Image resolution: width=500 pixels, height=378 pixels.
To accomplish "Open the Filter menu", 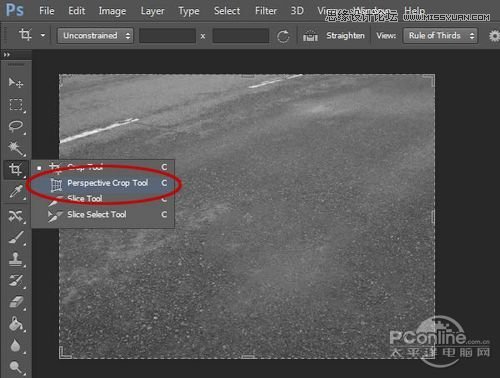I will (266, 11).
